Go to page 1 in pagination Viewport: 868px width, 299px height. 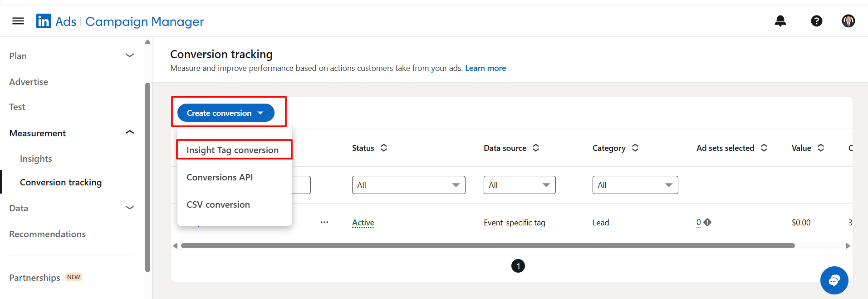coord(518,266)
